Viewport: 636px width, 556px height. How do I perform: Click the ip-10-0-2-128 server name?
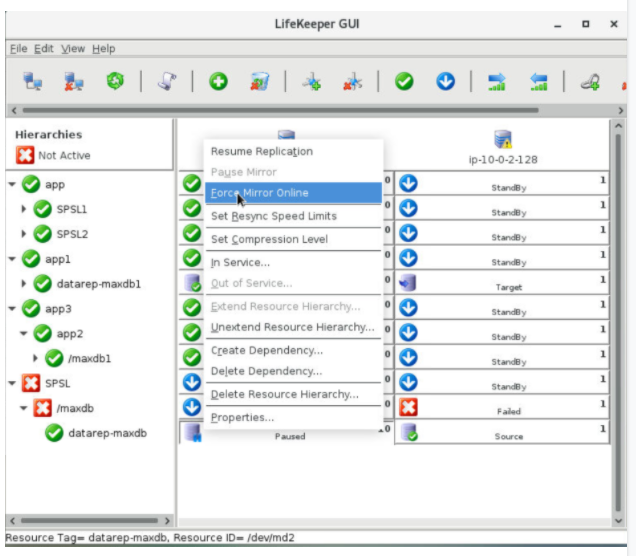click(x=503, y=159)
